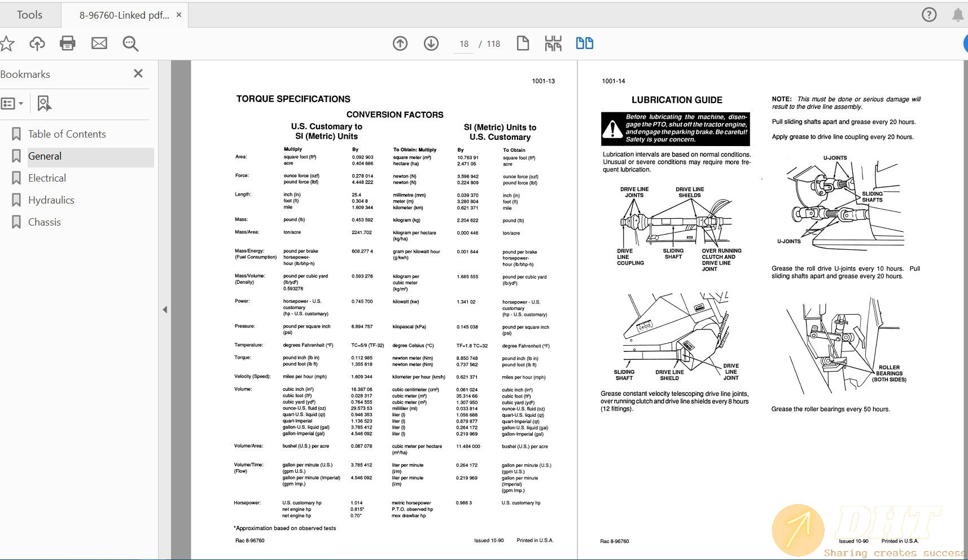Go to next page with down arrow
The image size is (968, 560).
(431, 43)
